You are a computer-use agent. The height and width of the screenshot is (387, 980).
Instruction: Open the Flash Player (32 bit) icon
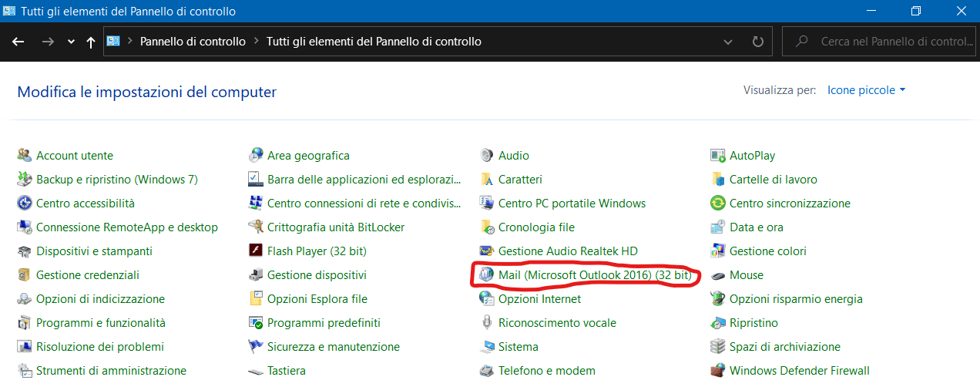pos(255,251)
